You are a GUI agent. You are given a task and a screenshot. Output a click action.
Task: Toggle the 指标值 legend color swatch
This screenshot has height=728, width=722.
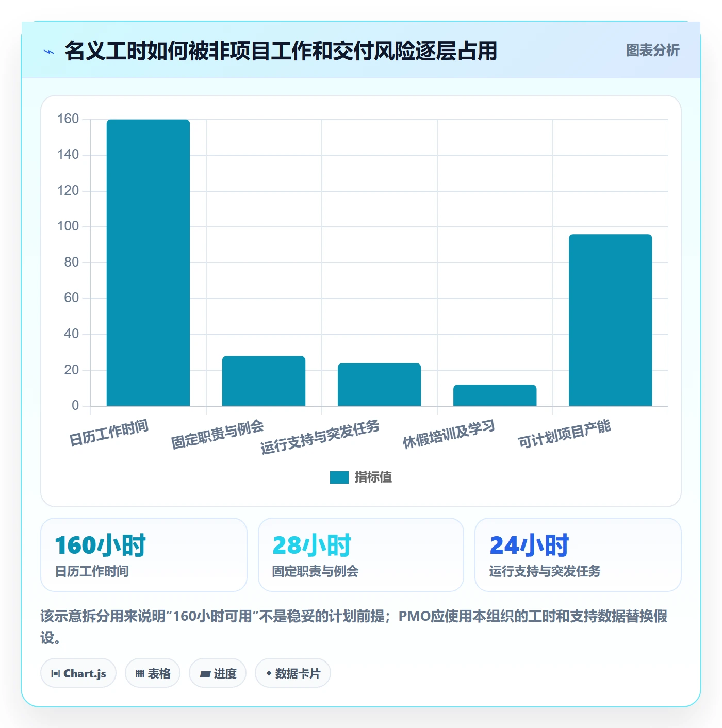pyautogui.click(x=339, y=477)
